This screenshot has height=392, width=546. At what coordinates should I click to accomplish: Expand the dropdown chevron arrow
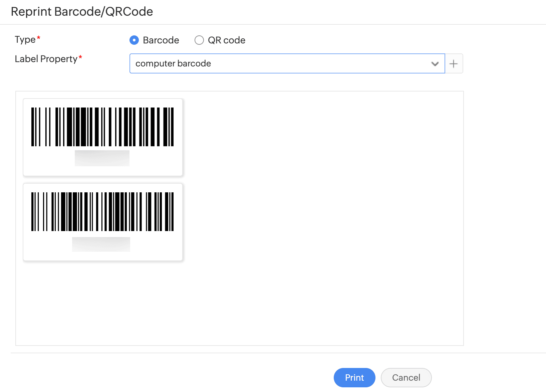point(435,63)
